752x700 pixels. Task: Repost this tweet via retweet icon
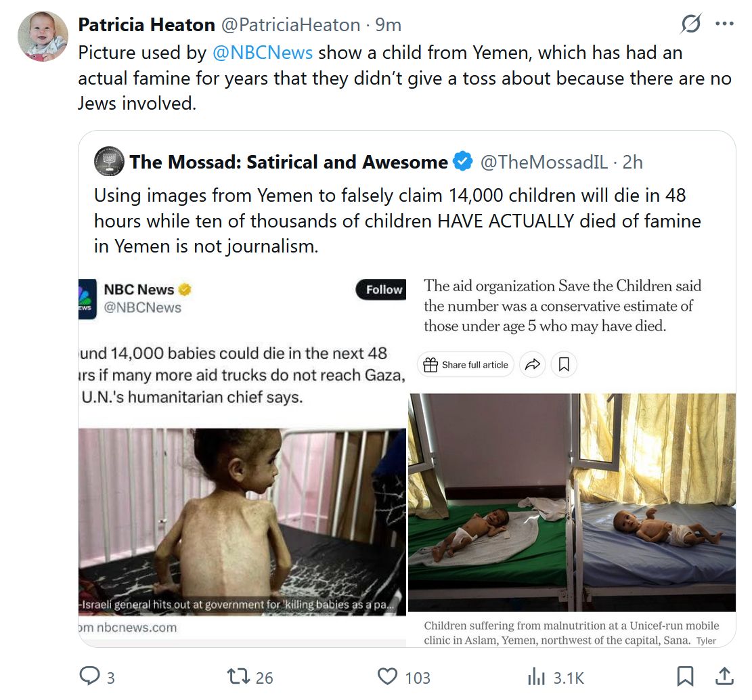(238, 676)
